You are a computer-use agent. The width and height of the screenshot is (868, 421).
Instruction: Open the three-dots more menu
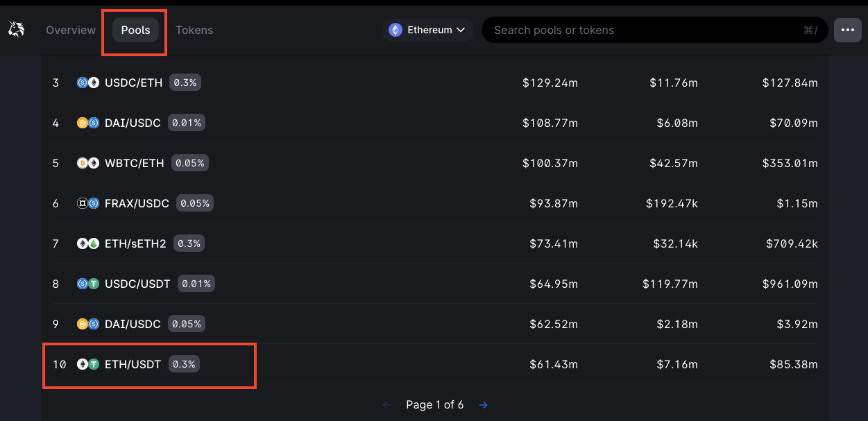tap(847, 31)
